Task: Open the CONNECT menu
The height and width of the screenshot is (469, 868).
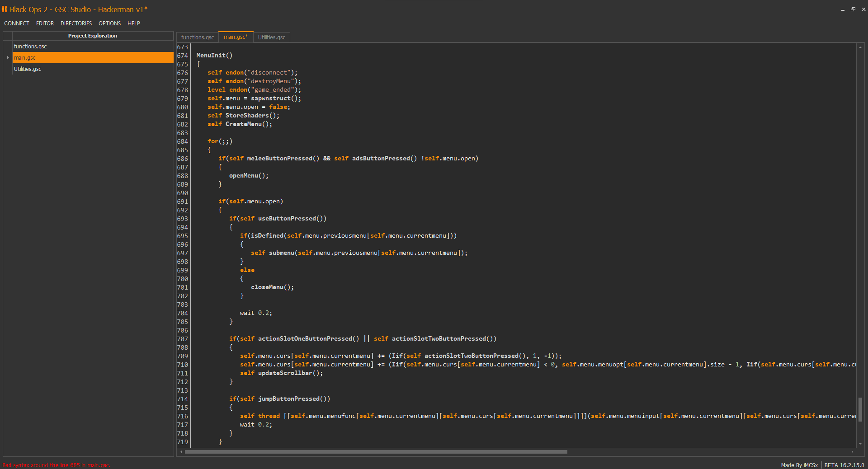Action: point(17,23)
